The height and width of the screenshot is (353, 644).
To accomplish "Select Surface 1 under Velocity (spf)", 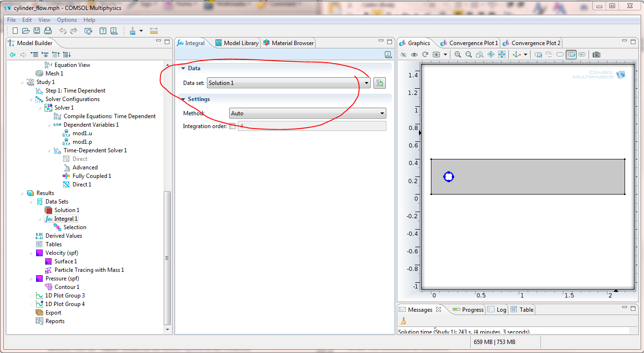I will pos(65,261).
